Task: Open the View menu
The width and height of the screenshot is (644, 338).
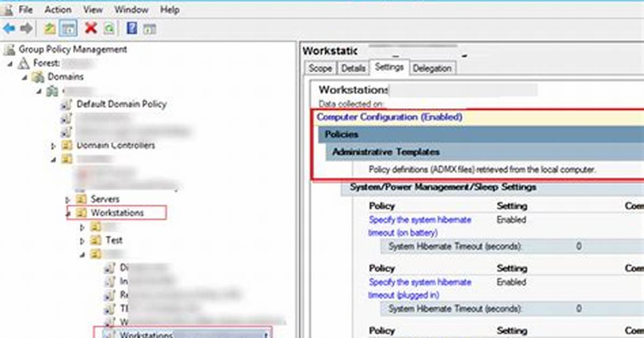Action: (93, 10)
